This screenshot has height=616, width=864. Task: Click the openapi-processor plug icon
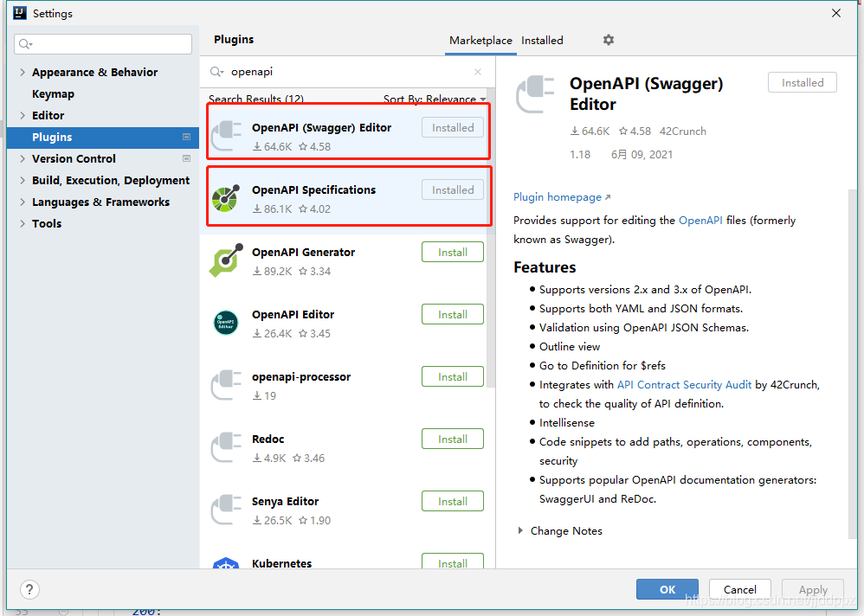click(226, 385)
